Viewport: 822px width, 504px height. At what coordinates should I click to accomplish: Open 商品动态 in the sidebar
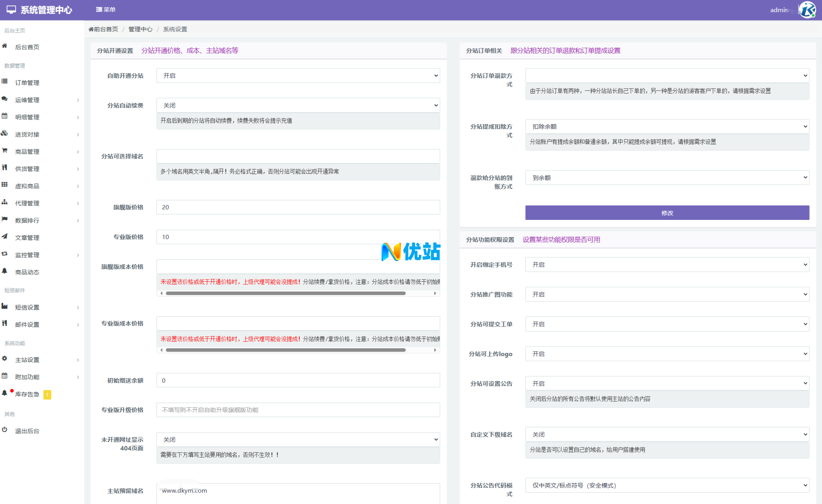pos(27,272)
